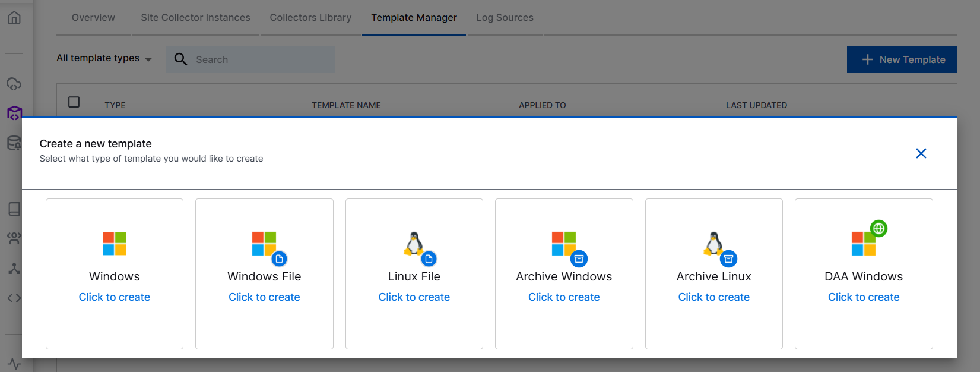The width and height of the screenshot is (980, 372).
Task: Click the Windows logo icon
Action: 115,244
